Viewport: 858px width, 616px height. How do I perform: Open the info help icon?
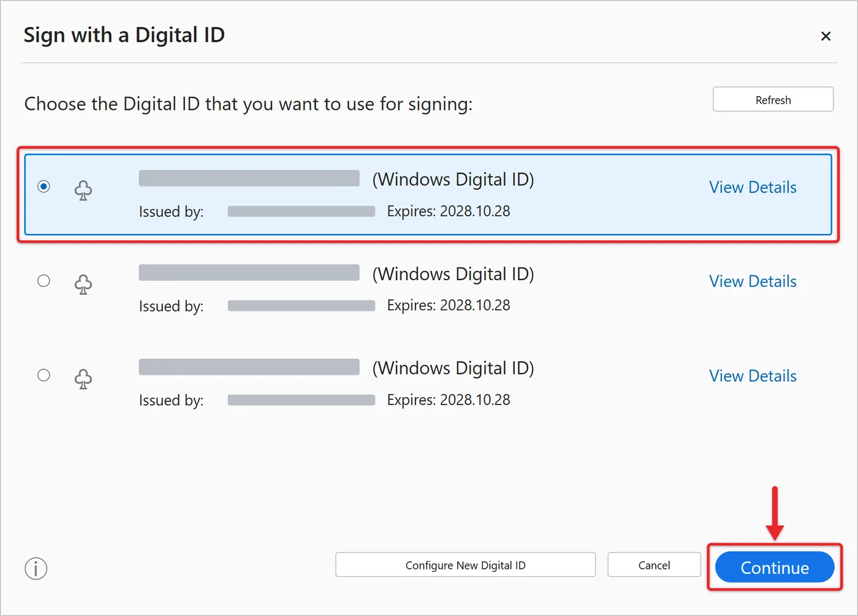[x=36, y=568]
